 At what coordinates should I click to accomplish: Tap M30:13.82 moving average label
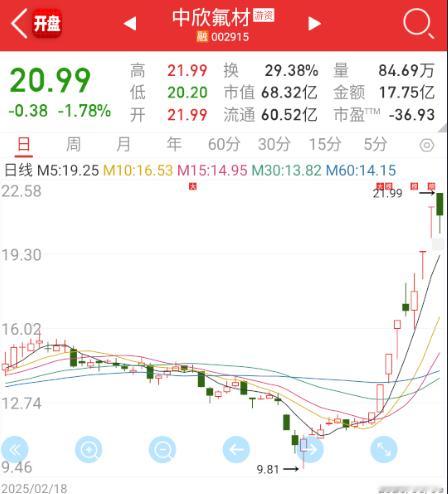286,170
